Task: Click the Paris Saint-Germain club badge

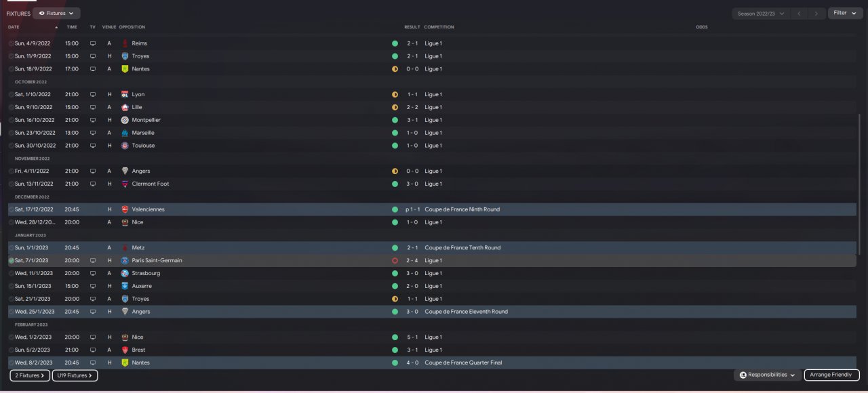Action: coord(125,260)
